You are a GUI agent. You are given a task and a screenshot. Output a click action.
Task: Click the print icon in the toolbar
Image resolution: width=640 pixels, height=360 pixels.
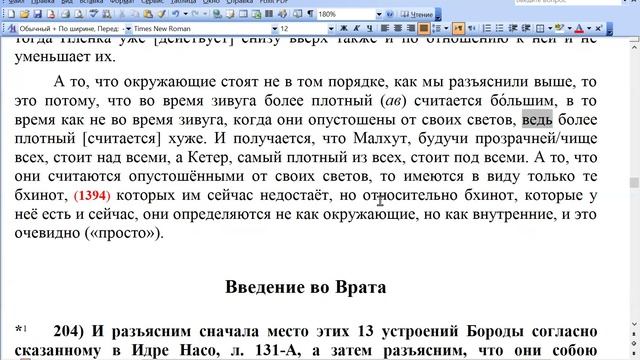click(65, 14)
